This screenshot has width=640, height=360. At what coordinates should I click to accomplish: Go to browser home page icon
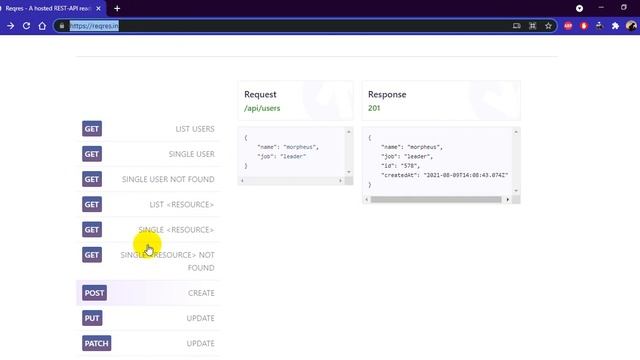[x=42, y=26]
